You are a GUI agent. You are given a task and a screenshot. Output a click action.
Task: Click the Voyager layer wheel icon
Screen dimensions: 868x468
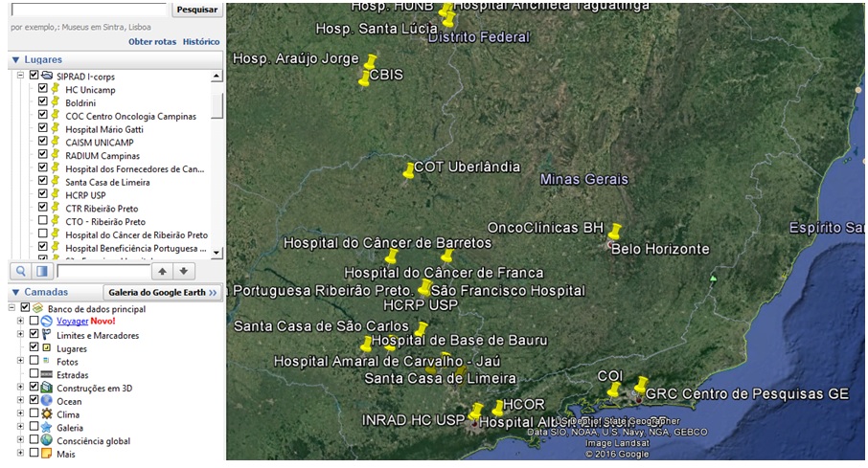(47, 321)
